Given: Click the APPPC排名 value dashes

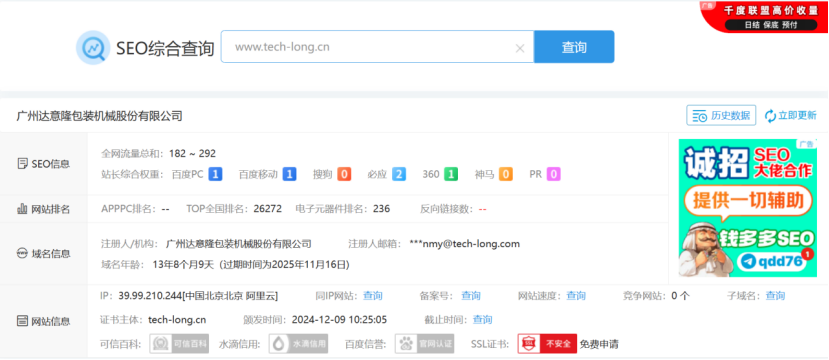Looking at the screenshot, I should coord(165,209).
